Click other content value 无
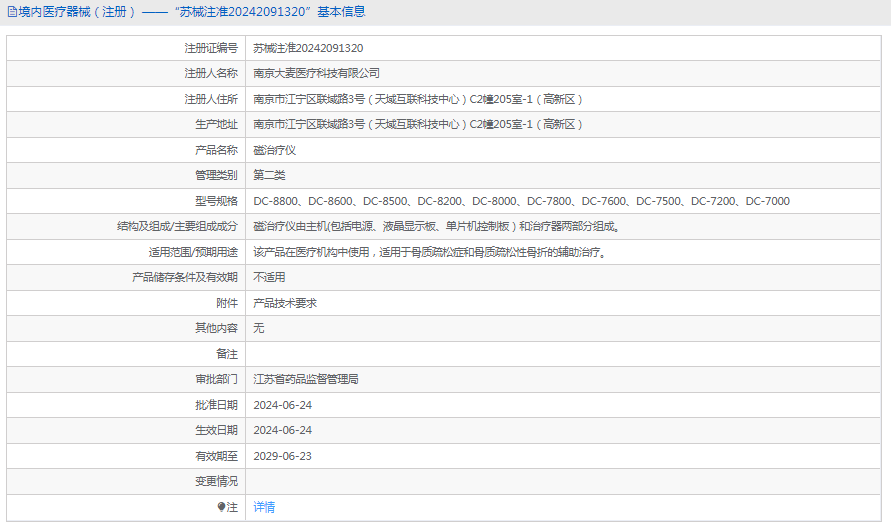This screenshot has width=891, height=525. point(259,328)
